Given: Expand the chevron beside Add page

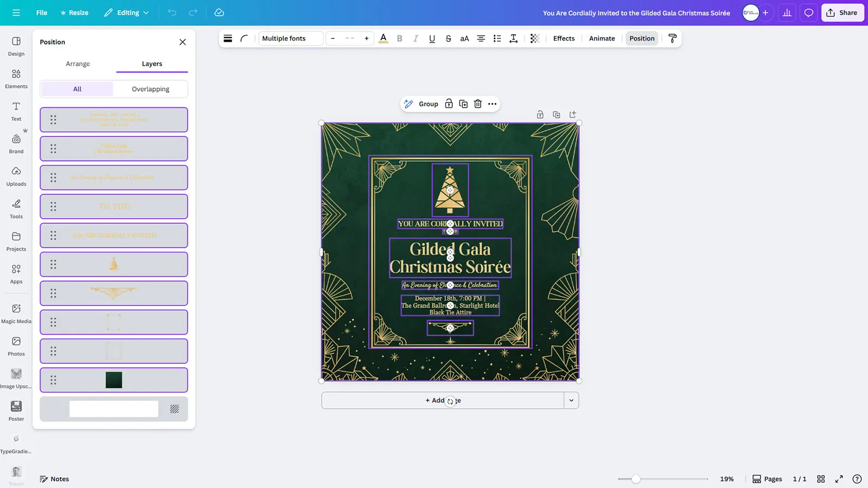Looking at the screenshot, I should [x=571, y=401].
